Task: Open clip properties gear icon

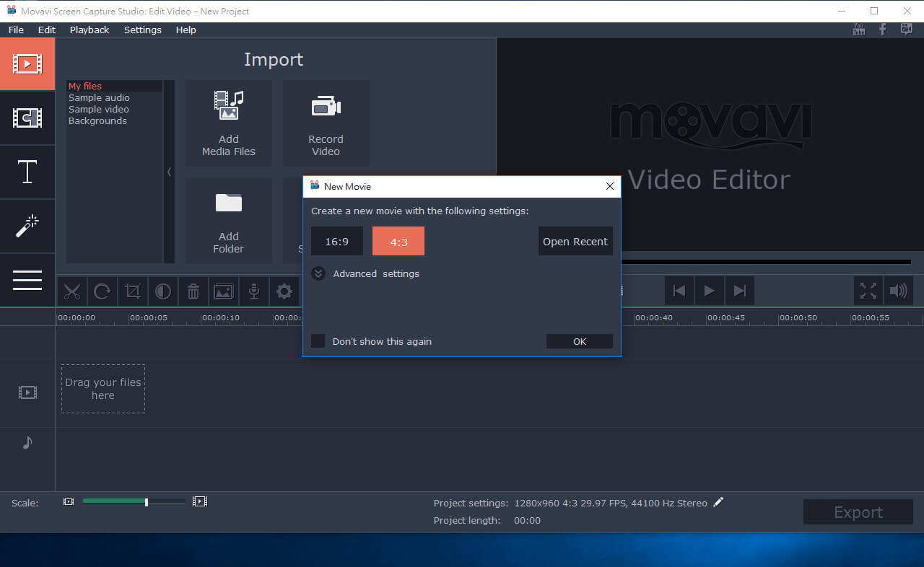Action: 284,291
